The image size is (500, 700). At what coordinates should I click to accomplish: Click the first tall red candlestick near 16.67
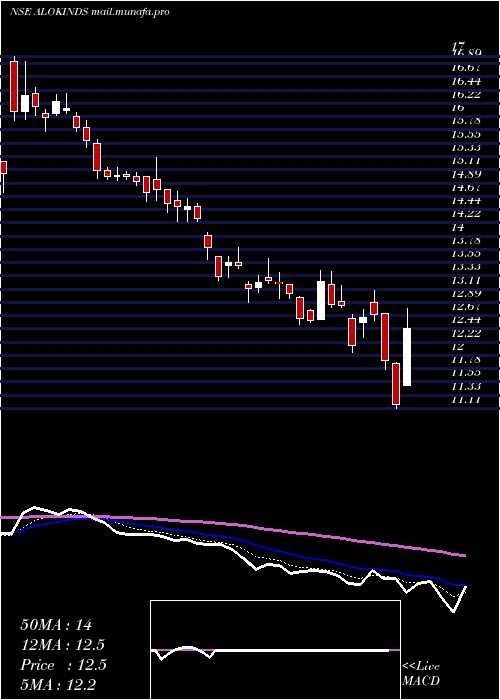click(x=14, y=86)
